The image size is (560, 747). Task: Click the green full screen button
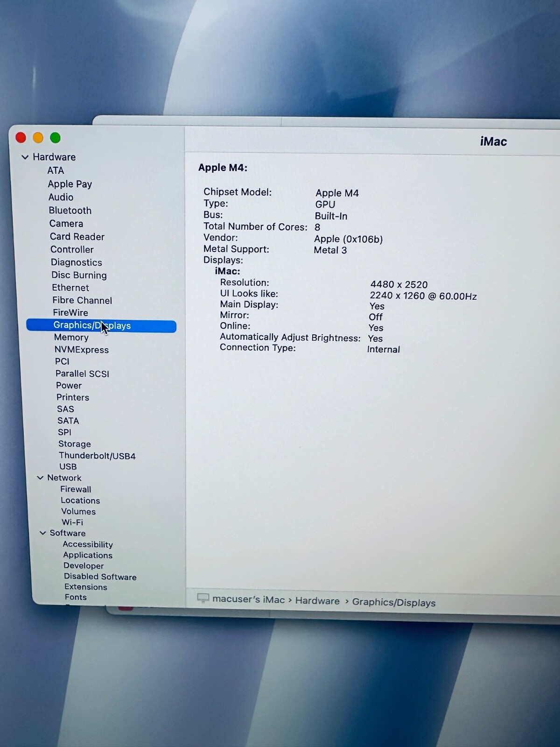point(55,138)
